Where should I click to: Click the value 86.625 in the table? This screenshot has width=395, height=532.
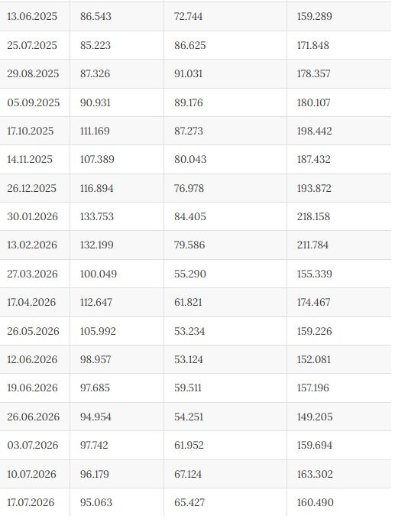pos(190,45)
